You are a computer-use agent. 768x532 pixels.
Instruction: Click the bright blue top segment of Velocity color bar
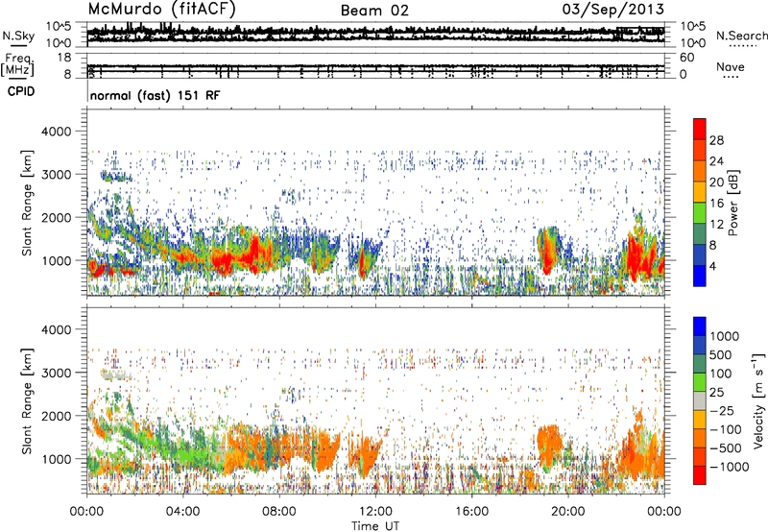coord(700,326)
